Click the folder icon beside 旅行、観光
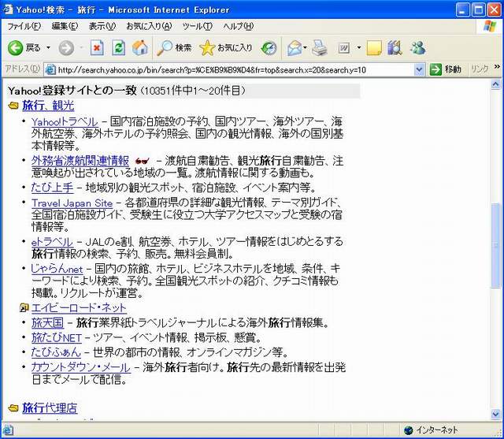The image size is (504, 439). pyautogui.click(x=13, y=106)
